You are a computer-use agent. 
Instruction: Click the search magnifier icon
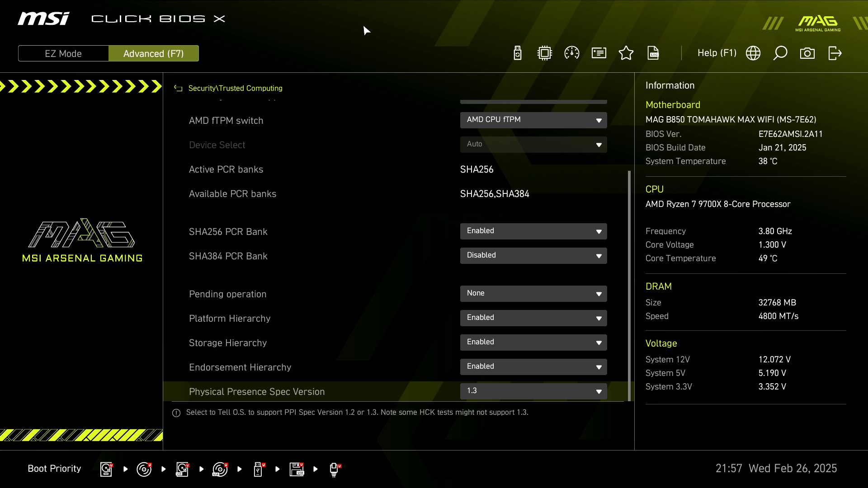pos(780,53)
